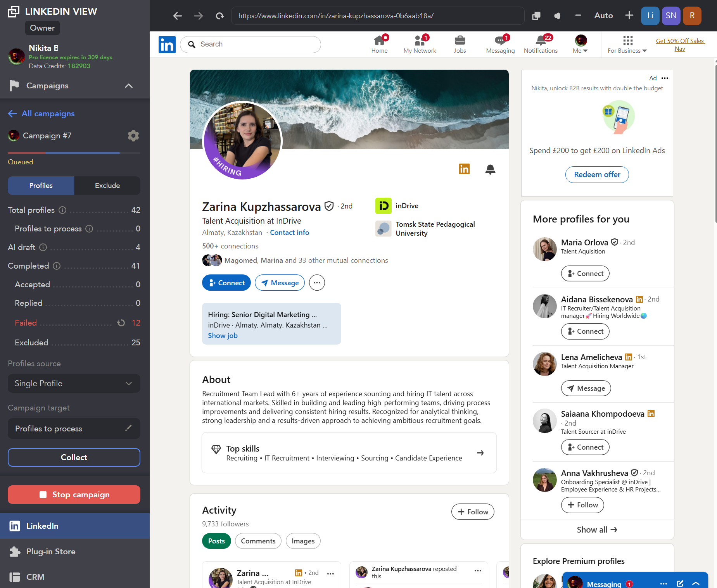Open CRM in sidebar

75,577
